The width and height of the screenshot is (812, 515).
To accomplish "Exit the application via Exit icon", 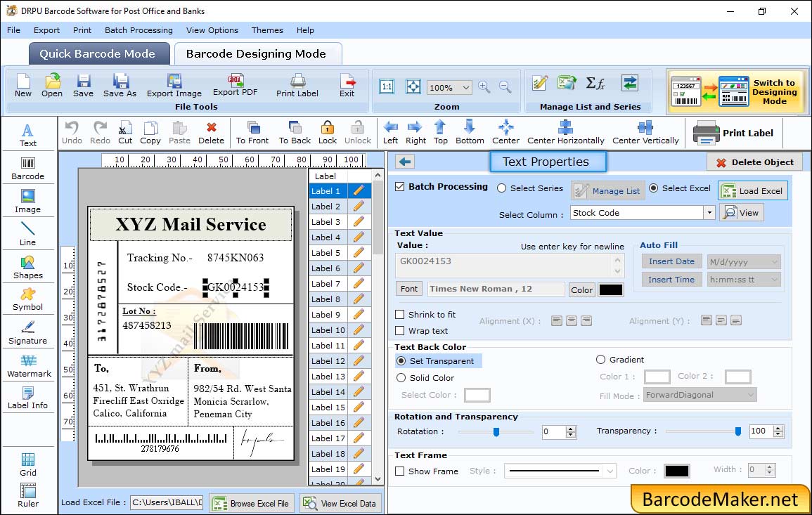I will [347, 86].
